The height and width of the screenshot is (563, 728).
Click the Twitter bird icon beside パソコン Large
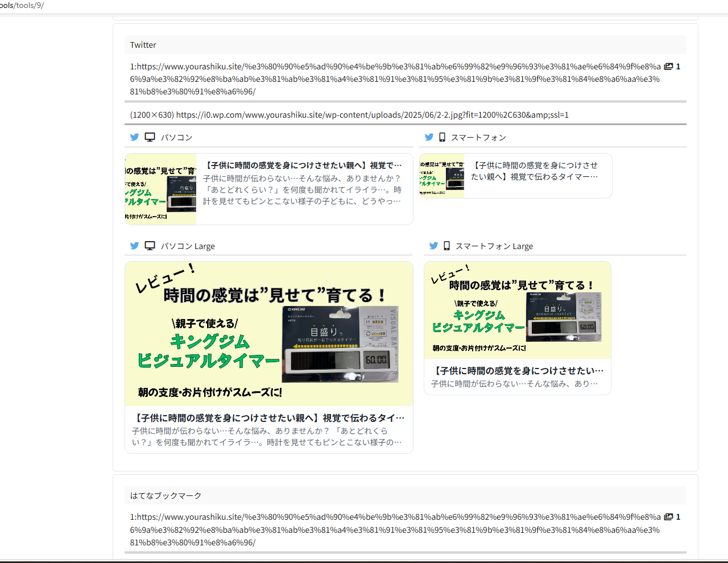click(x=134, y=246)
